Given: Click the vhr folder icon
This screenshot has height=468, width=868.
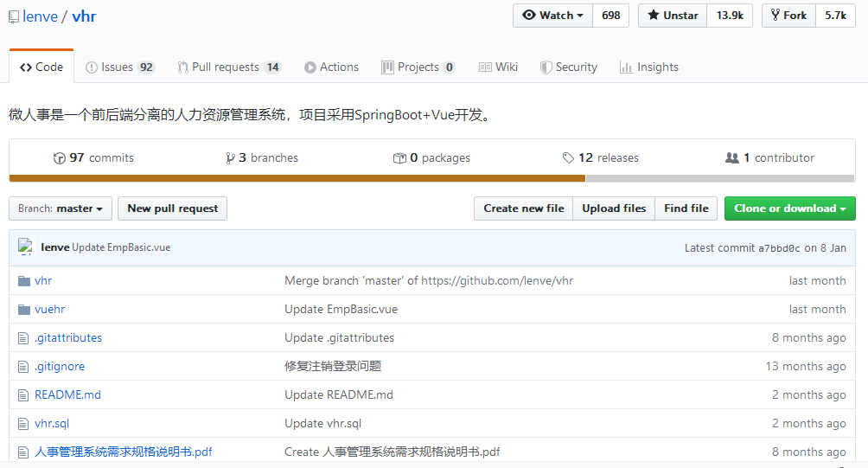Looking at the screenshot, I should [x=24, y=281].
